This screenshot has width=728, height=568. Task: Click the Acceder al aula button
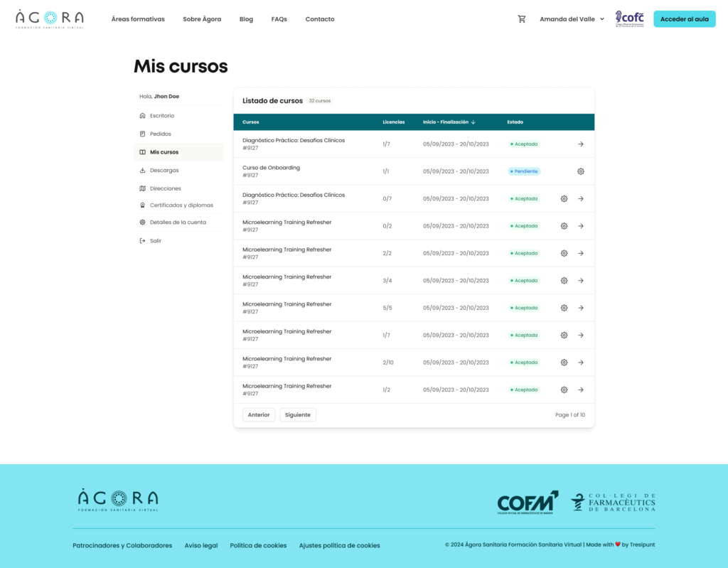point(684,19)
